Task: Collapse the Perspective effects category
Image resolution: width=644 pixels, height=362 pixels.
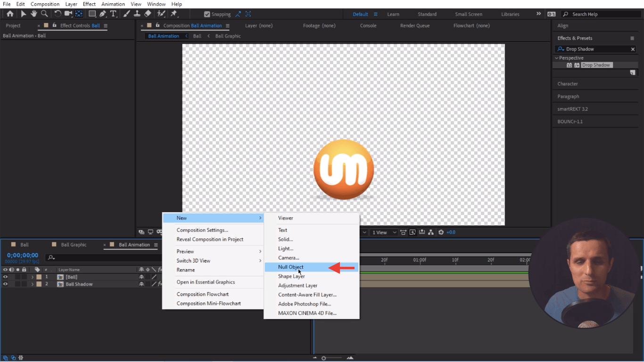Action: click(x=557, y=58)
